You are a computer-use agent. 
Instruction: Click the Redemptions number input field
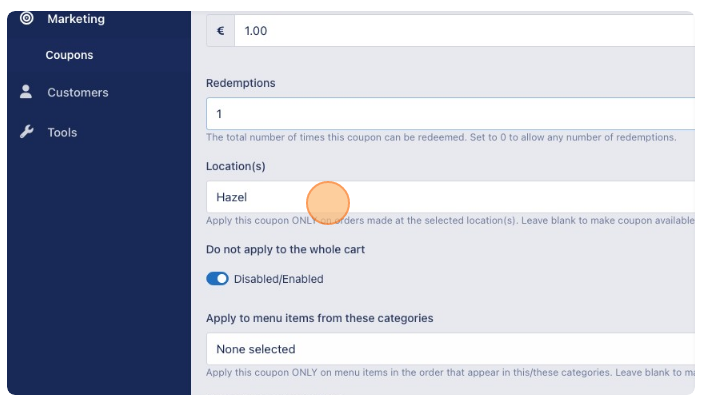[450, 114]
